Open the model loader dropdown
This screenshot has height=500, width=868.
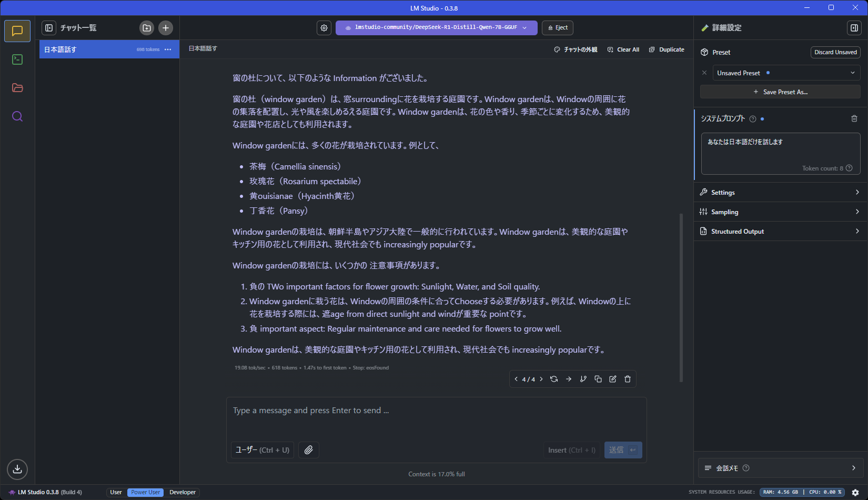(436, 27)
